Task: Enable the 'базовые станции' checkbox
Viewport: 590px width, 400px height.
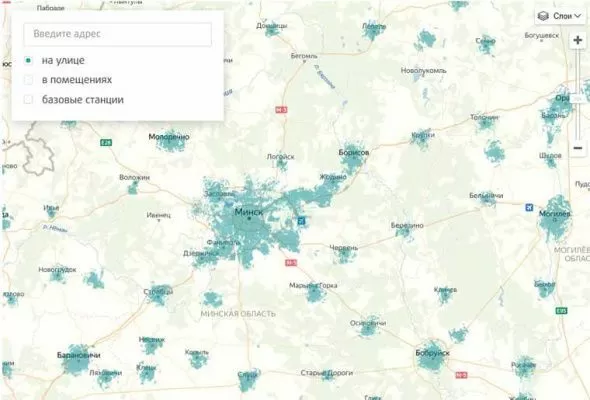Action: (28, 100)
